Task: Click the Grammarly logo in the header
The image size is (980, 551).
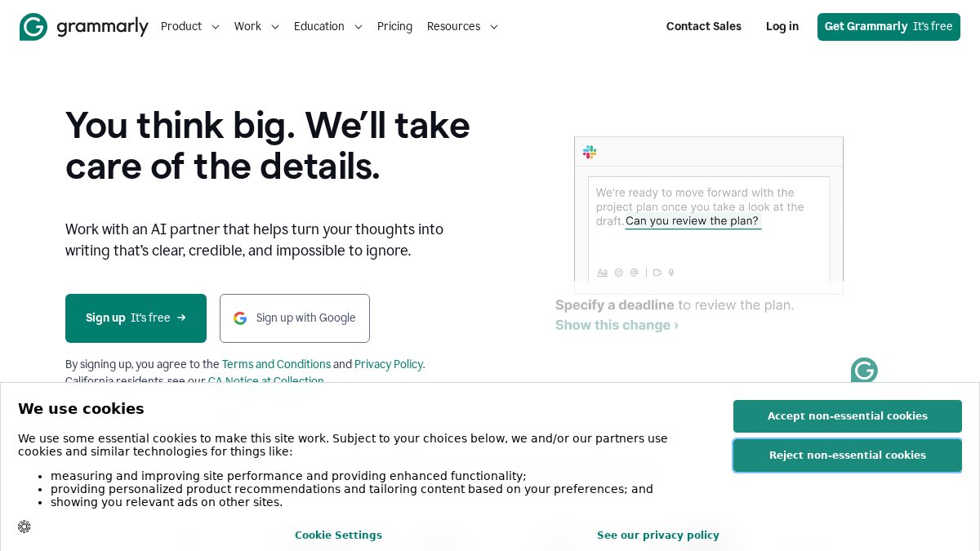Action: click(x=84, y=26)
